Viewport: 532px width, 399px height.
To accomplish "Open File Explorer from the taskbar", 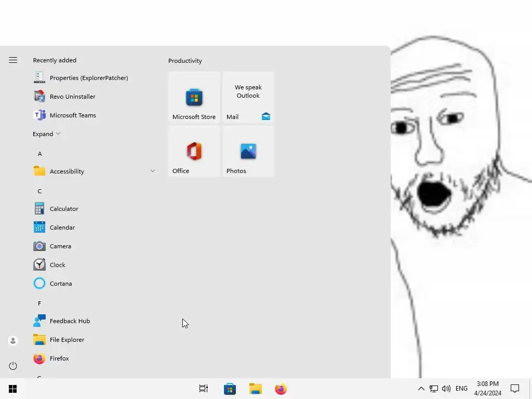I will tap(256, 389).
